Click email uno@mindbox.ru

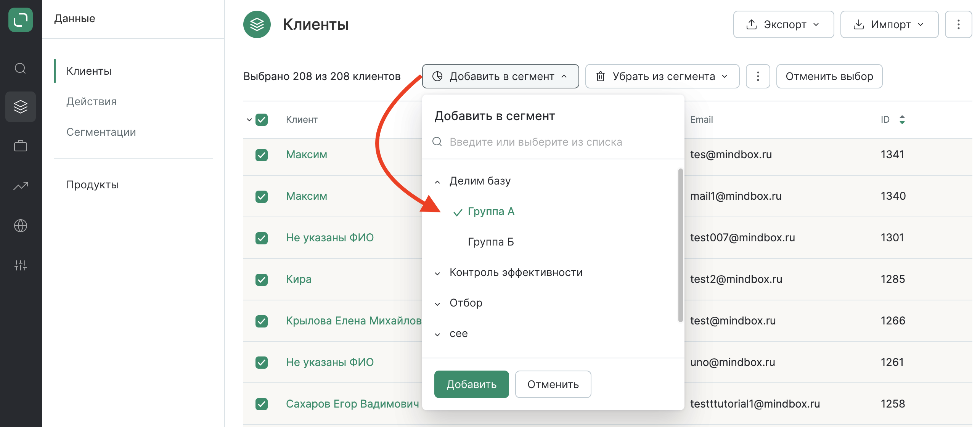point(733,362)
